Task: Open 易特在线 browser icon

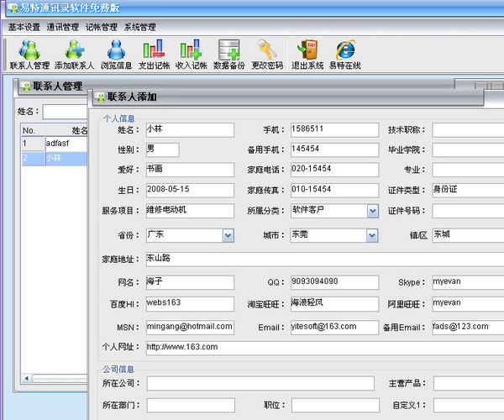Action: [x=344, y=52]
